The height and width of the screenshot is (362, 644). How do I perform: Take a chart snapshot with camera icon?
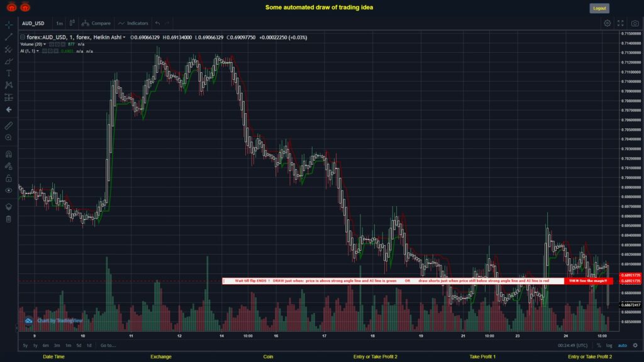(x=635, y=23)
